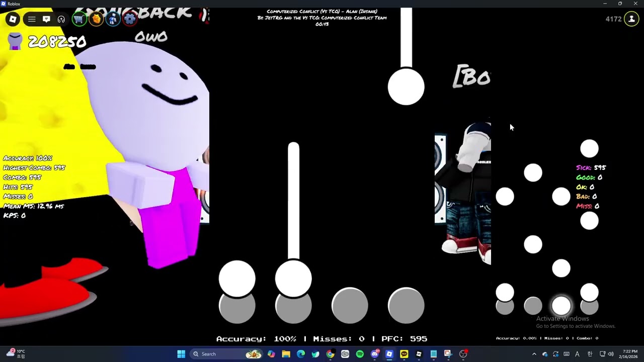Toggle the Korean Hangul input mode
This screenshot has height=362, width=644.
[x=590, y=354]
